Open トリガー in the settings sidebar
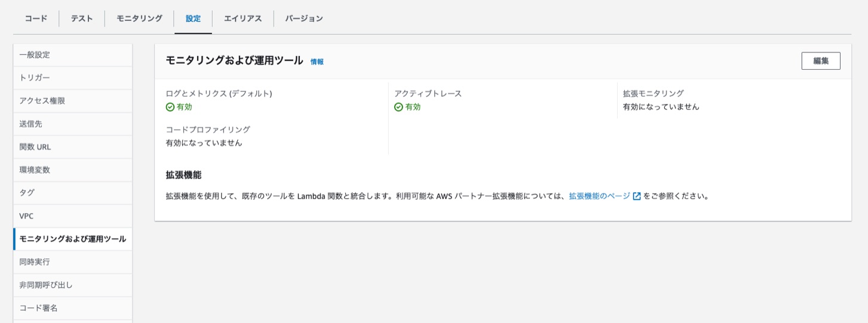This screenshot has width=868, height=323. point(35,78)
